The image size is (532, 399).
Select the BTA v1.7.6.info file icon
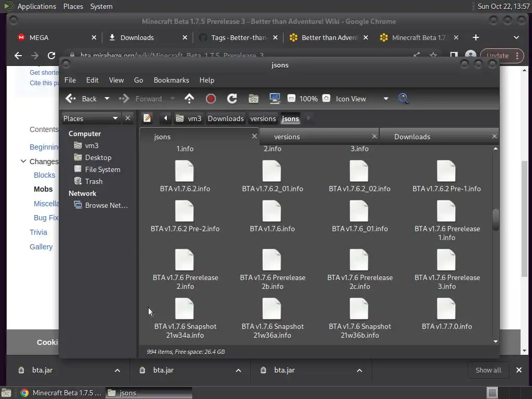click(271, 211)
